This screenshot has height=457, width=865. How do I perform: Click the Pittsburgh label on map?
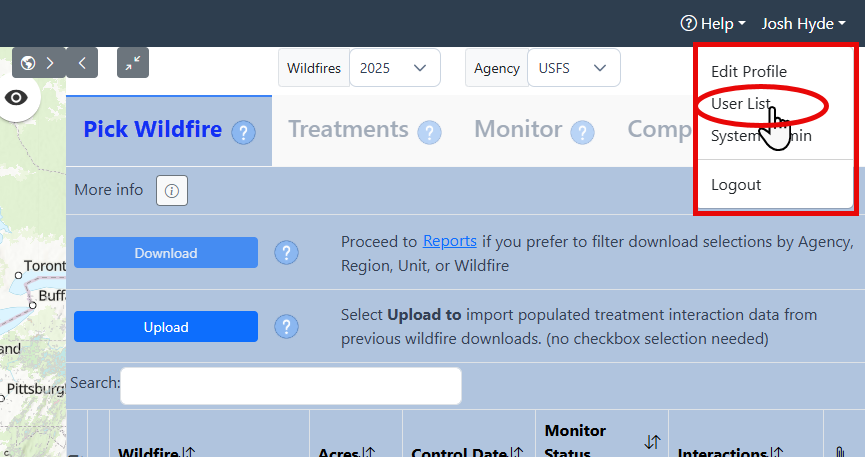(x=36, y=389)
